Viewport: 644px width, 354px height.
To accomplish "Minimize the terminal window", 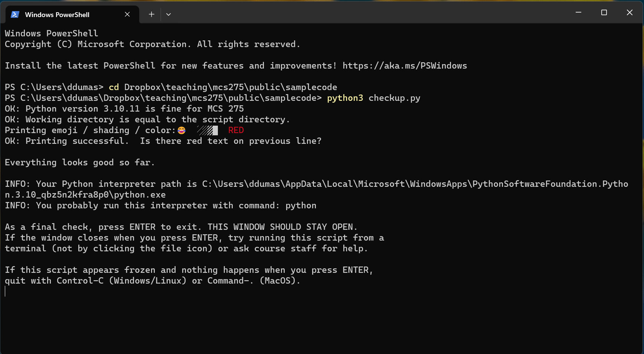I will tap(578, 13).
